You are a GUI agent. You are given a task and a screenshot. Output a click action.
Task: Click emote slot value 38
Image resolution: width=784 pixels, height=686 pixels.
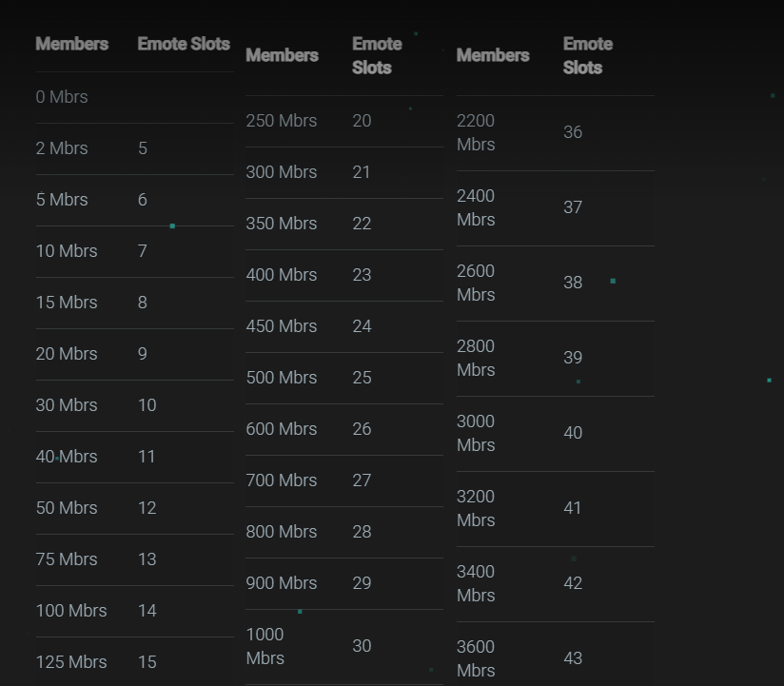coord(573,283)
